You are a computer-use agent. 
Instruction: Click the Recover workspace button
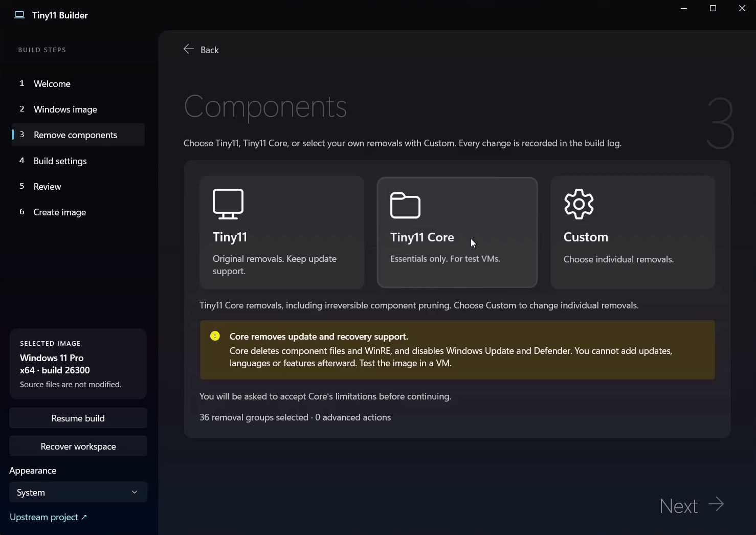pos(78,446)
